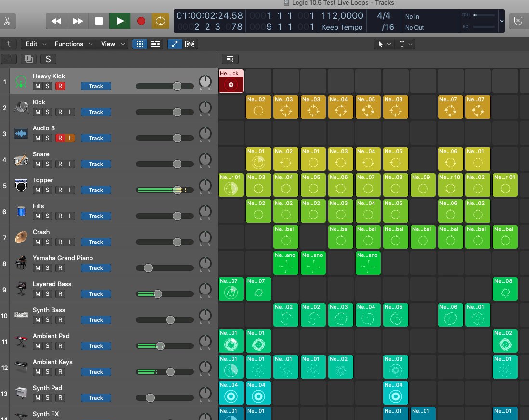This screenshot has height=420, width=529.
Task: Click the duplicate track button
Action: tap(28, 59)
